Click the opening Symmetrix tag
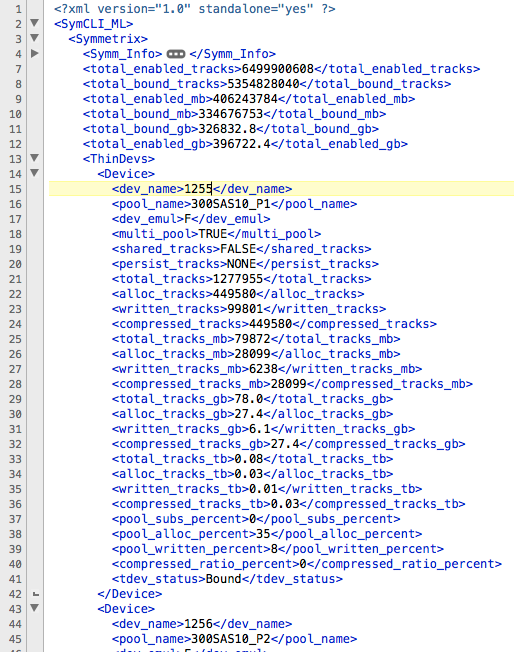 tap(108, 39)
